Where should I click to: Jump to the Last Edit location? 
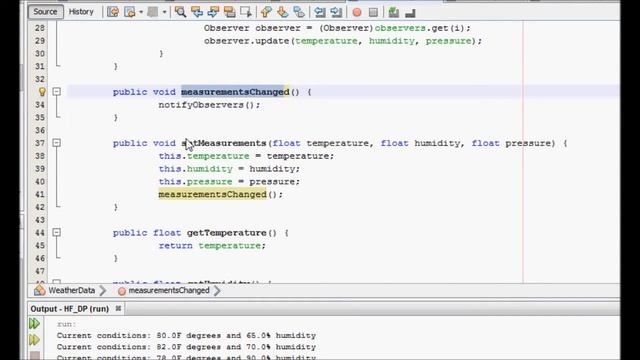coord(113,12)
